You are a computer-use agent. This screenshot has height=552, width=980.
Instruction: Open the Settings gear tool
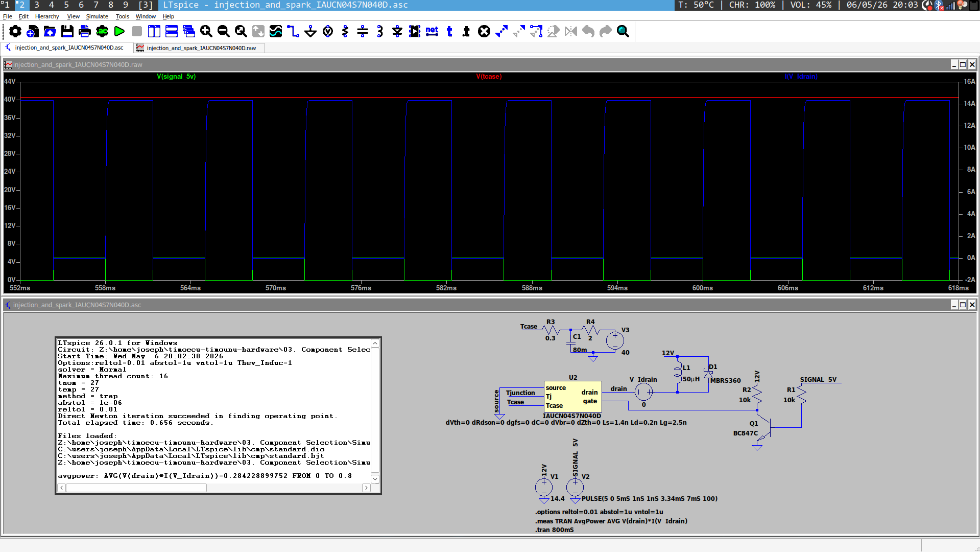(15, 32)
